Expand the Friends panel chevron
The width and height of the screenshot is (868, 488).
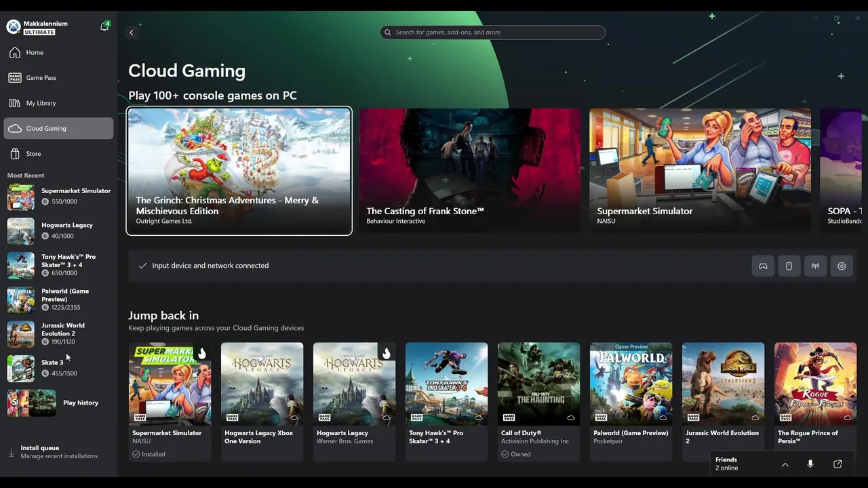785,465
